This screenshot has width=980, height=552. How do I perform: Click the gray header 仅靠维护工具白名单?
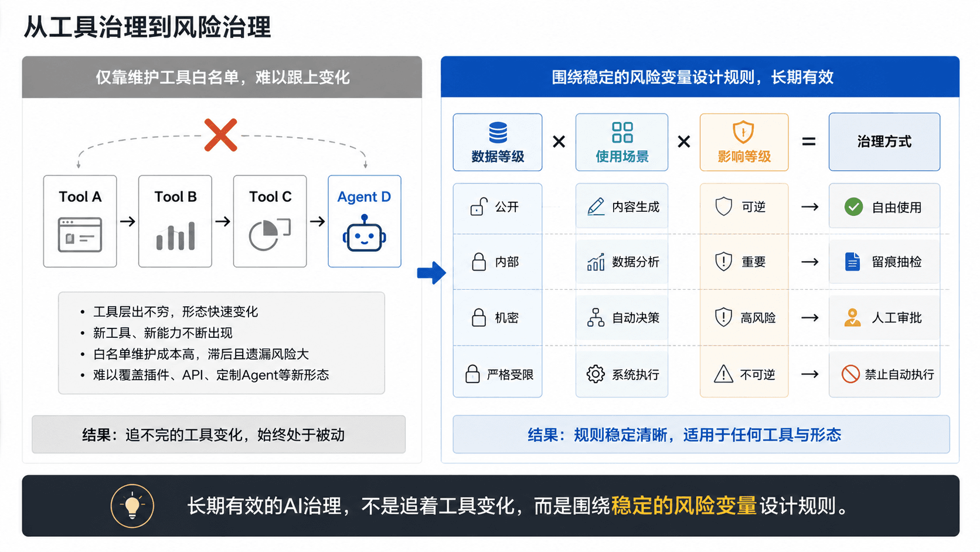pos(222,77)
